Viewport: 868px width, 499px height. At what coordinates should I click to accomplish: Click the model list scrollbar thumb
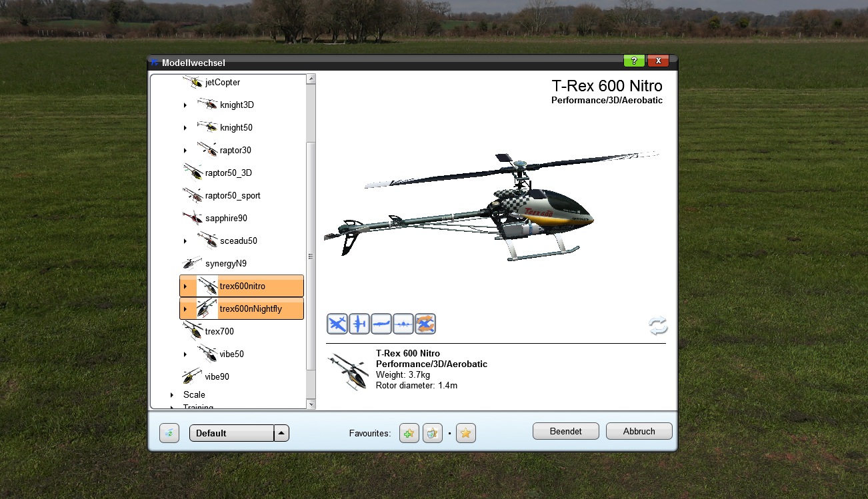click(311, 256)
